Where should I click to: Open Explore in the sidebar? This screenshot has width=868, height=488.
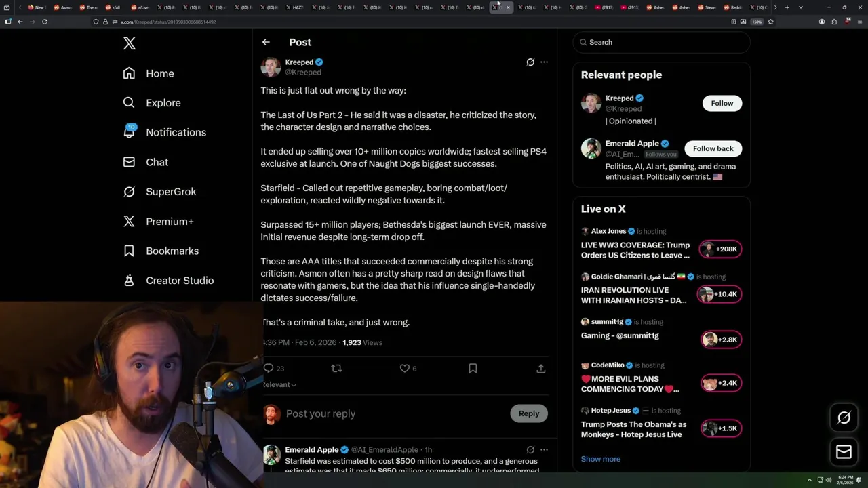click(x=152, y=103)
